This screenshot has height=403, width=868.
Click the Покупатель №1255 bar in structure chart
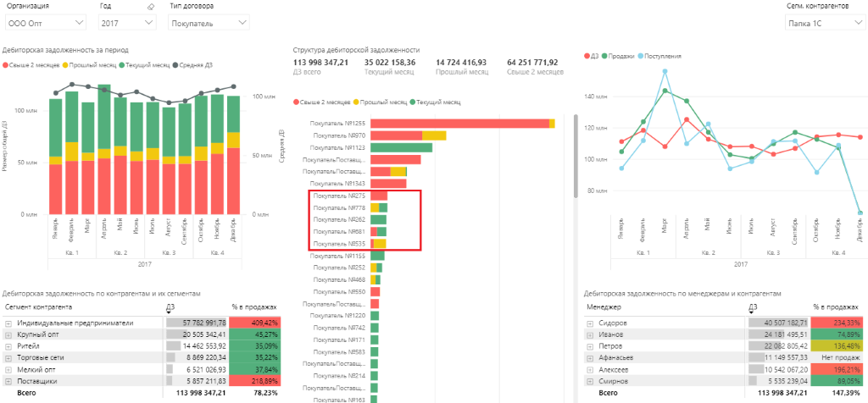click(x=463, y=124)
